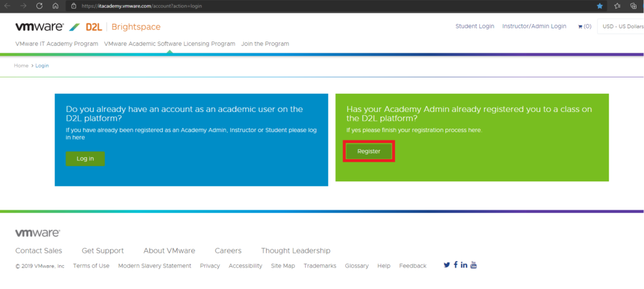Click the padlock site info icon
This screenshot has width=644, height=289.
coord(74,6)
